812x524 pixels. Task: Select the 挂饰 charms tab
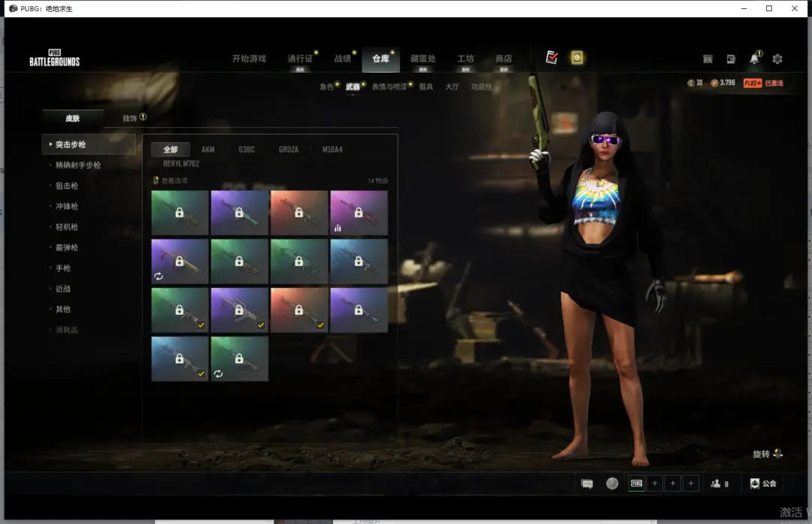[x=129, y=119]
